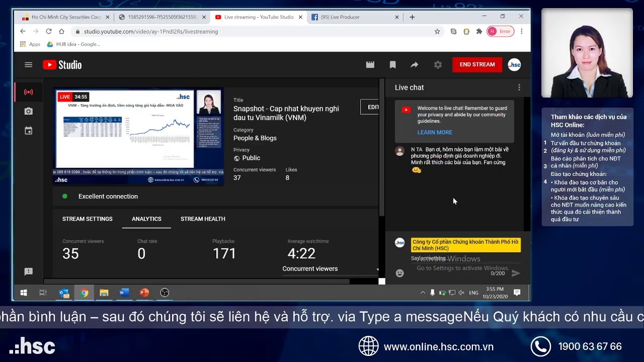The height and width of the screenshot is (362, 644).
Task: Open Word from the taskbar
Action: [x=124, y=293]
